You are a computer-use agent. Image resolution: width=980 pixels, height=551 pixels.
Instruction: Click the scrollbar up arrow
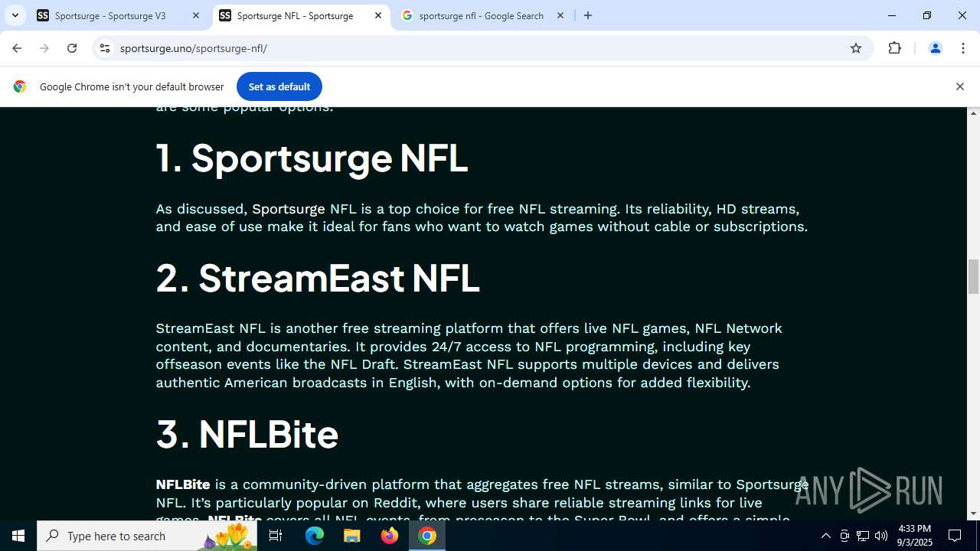[x=974, y=113]
